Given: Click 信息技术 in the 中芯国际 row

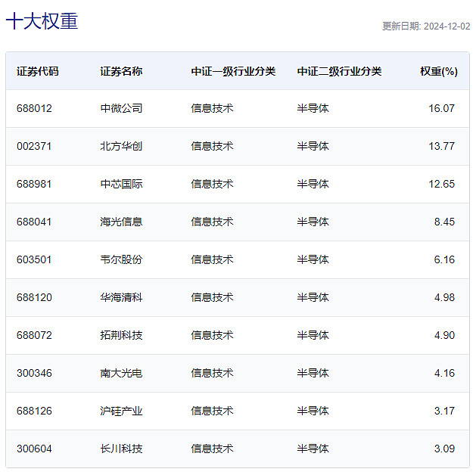Looking at the screenshot, I should coord(212,184).
